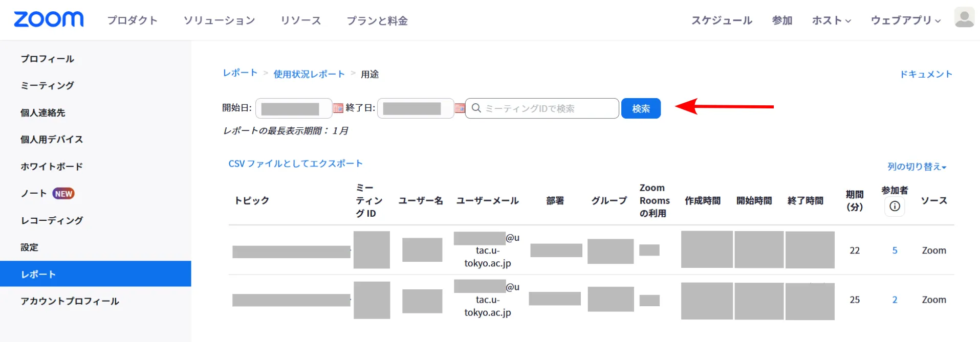This screenshot has height=342, width=980.
Task: Expand the ホスト dropdown menu
Action: tap(831, 20)
